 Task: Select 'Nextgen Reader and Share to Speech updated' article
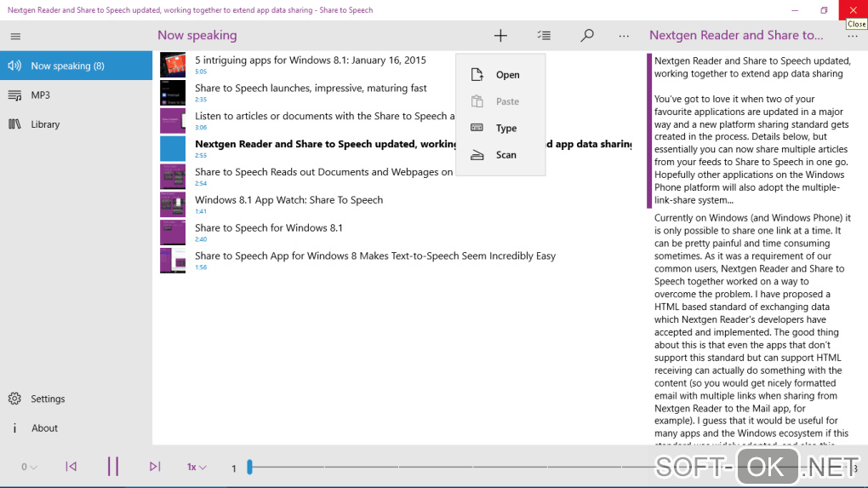coord(325,143)
